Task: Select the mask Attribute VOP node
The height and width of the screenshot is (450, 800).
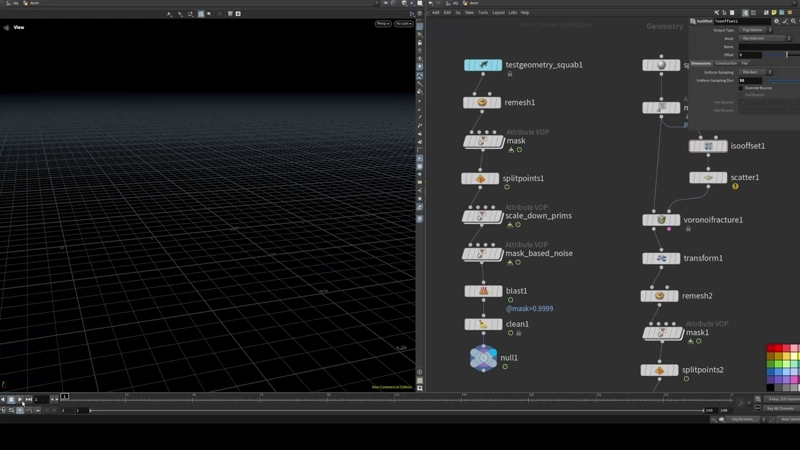Action: click(483, 141)
